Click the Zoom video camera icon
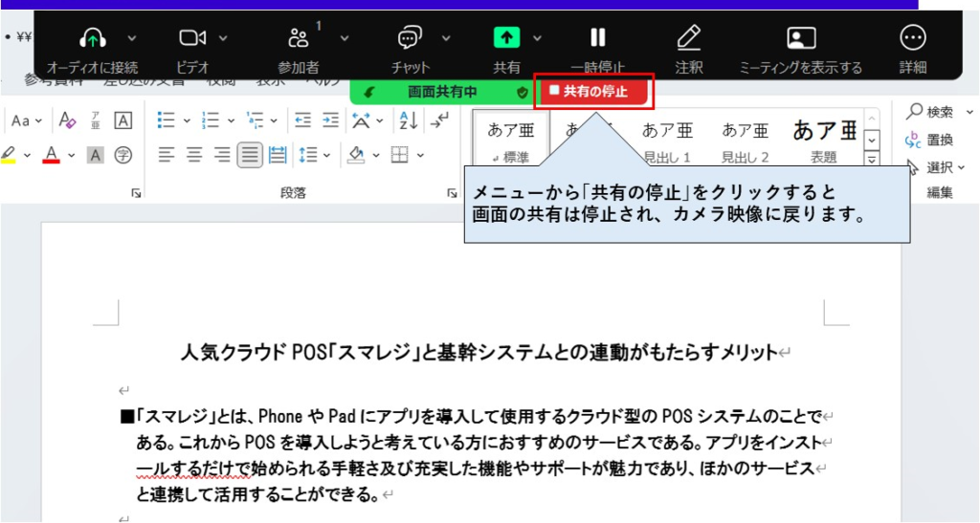Viewport: 980px width, 523px height. (x=192, y=38)
